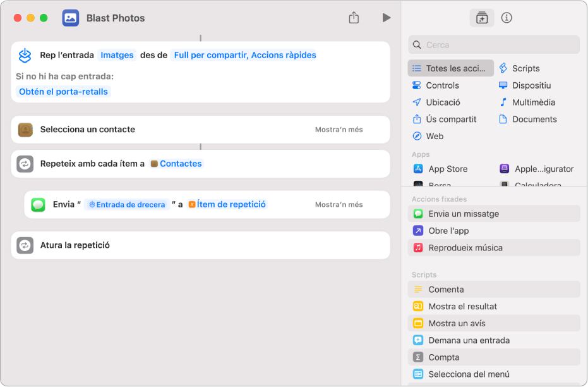Viewport: 588px width, 387px height.
Task: Click the Contacts icon in Selecciona un contacte
Action: tap(25, 130)
